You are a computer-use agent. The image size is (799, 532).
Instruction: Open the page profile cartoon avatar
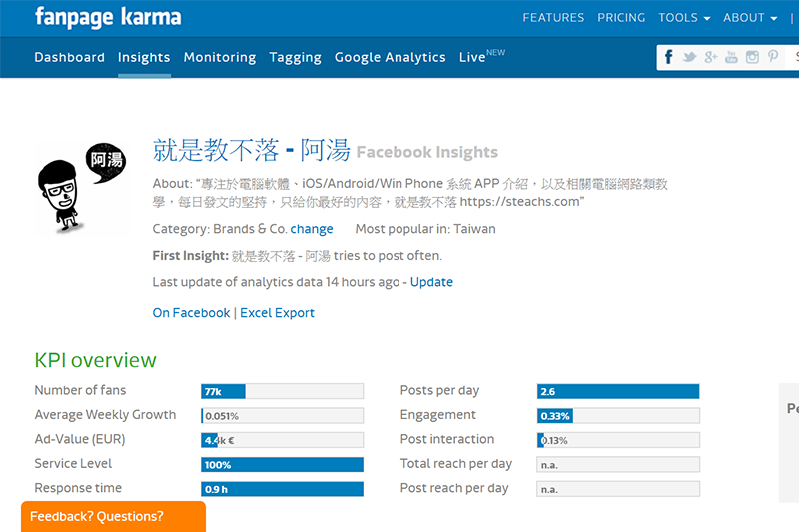tap(82, 187)
